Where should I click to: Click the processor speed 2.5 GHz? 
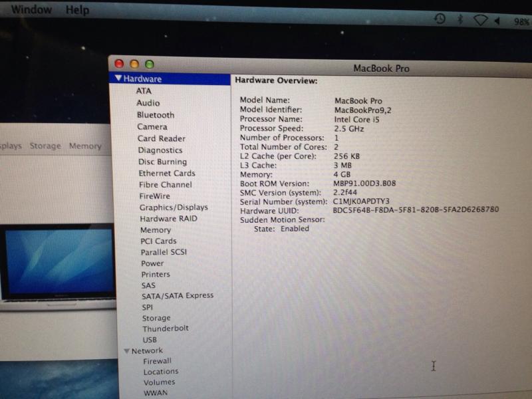pos(348,128)
